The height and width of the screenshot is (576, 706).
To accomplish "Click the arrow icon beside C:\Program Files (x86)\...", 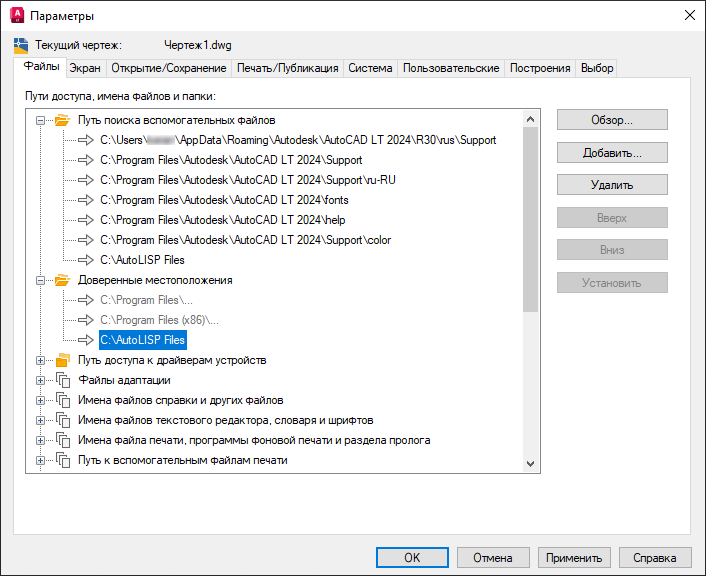I will tap(86, 320).
